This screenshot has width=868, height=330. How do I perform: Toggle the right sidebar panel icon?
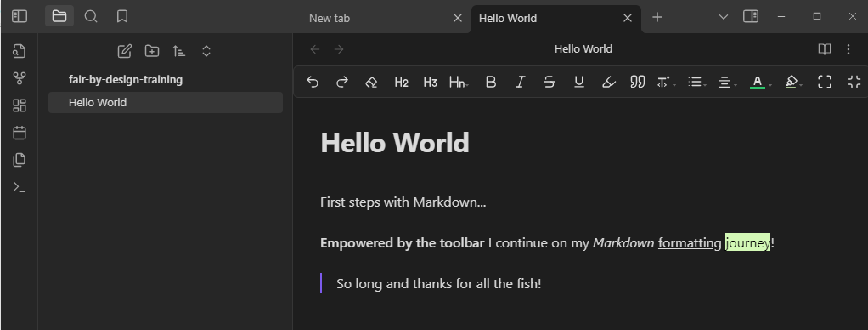(751, 17)
